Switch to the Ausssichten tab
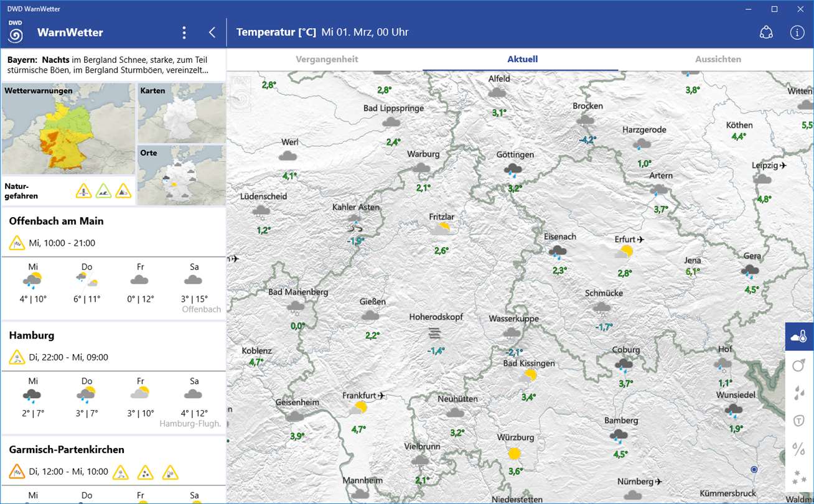814x504 pixels. point(718,59)
